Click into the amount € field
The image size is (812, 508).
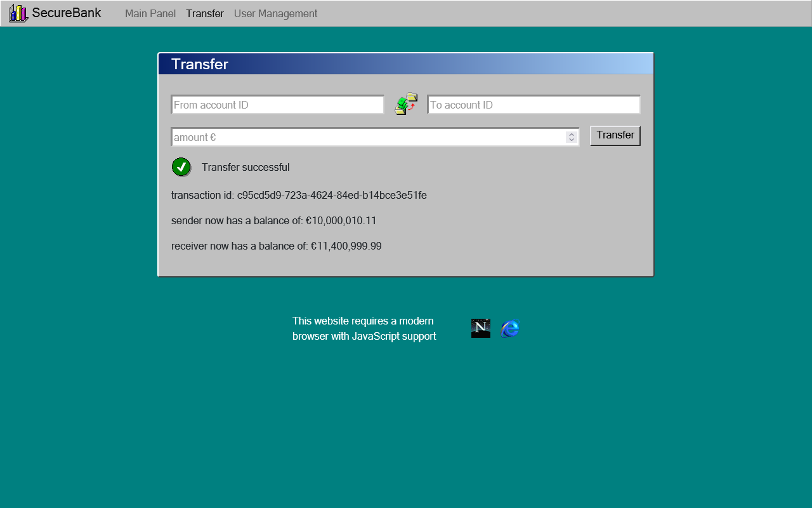[x=375, y=137]
